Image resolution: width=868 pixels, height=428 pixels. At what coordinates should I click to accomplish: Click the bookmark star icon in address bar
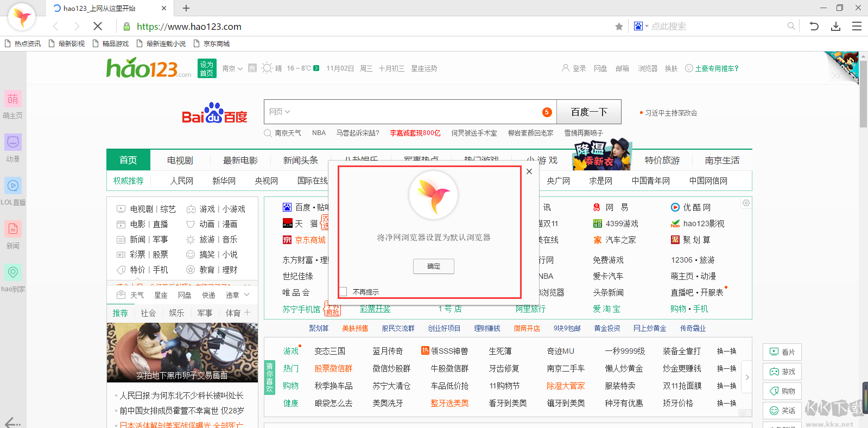[x=619, y=27]
